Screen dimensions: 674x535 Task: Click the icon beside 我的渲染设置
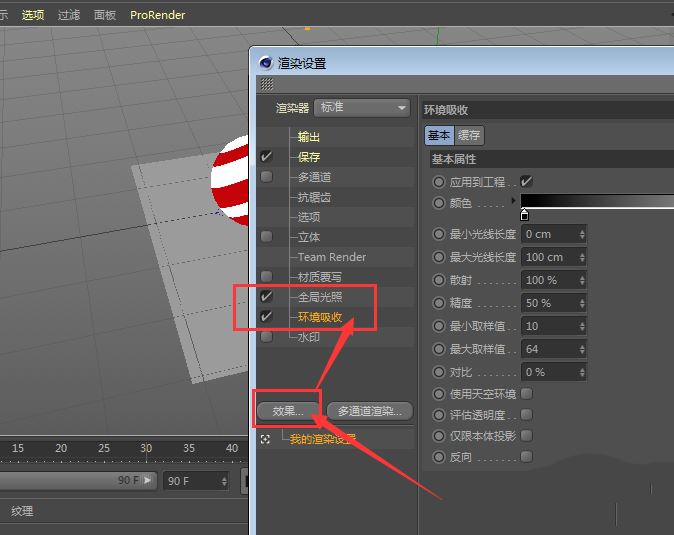(265, 439)
